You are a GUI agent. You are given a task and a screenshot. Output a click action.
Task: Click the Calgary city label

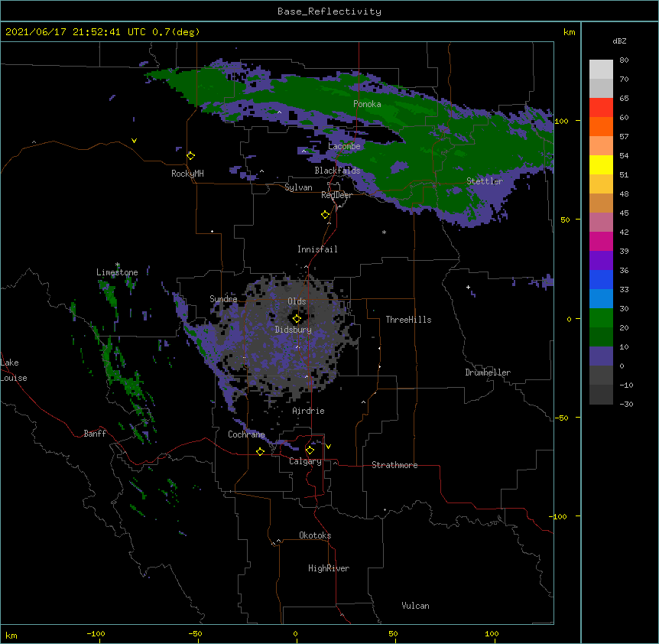pos(305,461)
